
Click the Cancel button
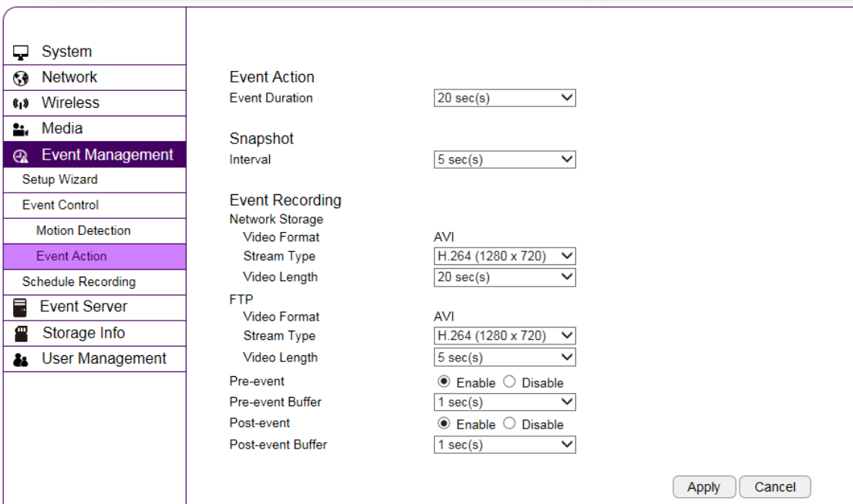pyautogui.click(x=774, y=487)
